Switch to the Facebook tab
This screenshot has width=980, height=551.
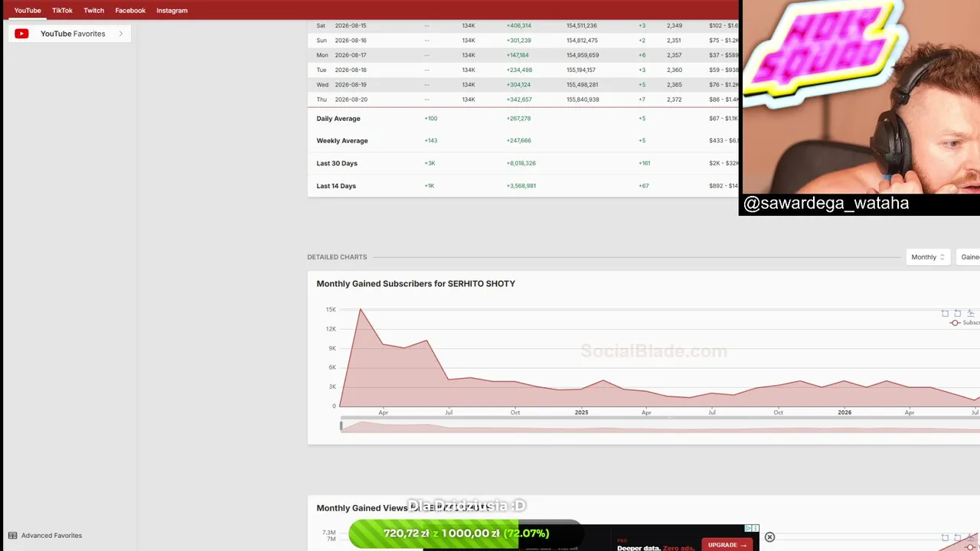(x=130, y=11)
